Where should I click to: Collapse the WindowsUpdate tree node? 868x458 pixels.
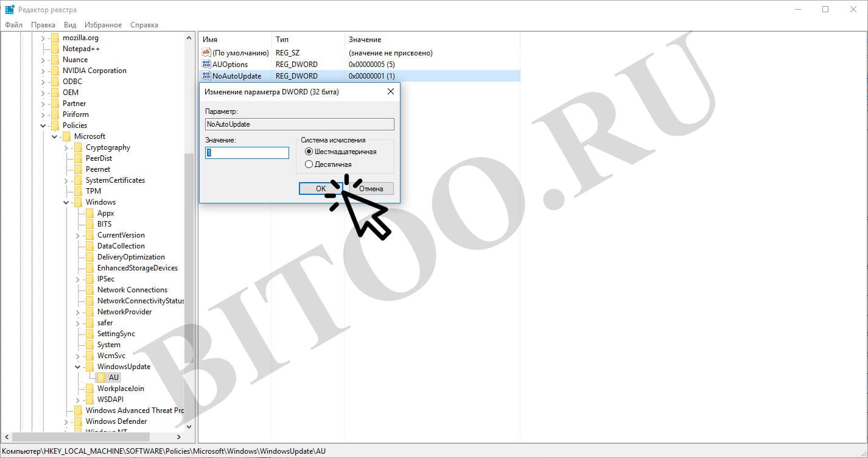tap(78, 367)
